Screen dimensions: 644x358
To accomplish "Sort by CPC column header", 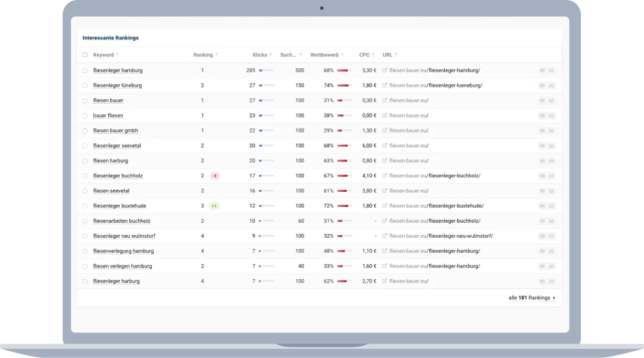I will [364, 55].
